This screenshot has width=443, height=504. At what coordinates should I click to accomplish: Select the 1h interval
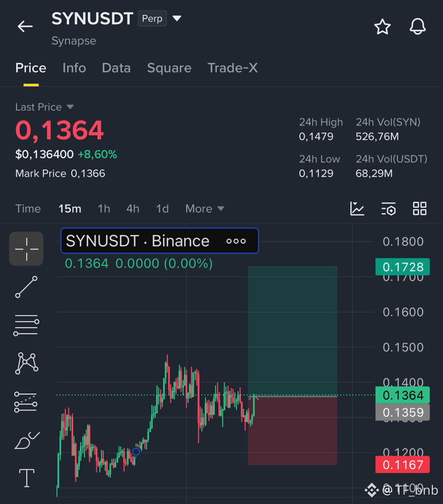click(104, 208)
